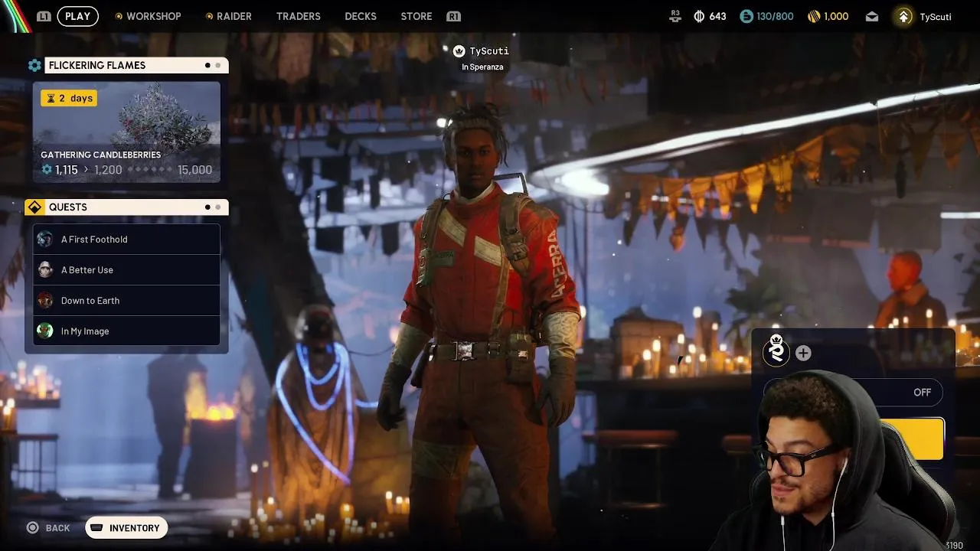Click the GATHERING CANDLEBERRIES title
980x551 pixels.
pyautogui.click(x=100, y=155)
